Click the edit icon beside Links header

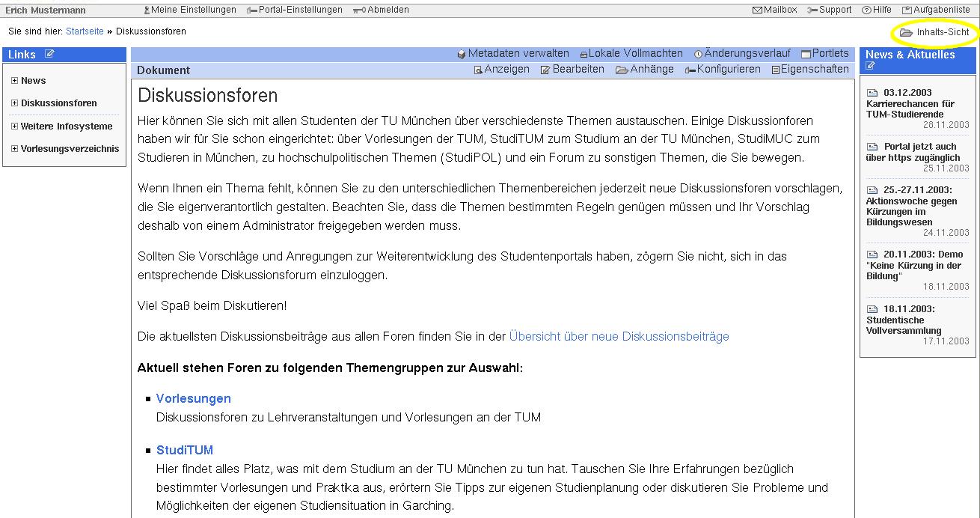tap(49, 54)
